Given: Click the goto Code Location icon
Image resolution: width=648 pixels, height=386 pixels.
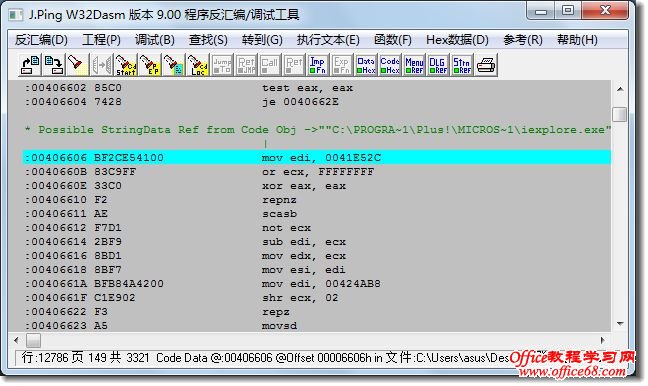Looking at the screenshot, I should pyautogui.click(x=198, y=65).
